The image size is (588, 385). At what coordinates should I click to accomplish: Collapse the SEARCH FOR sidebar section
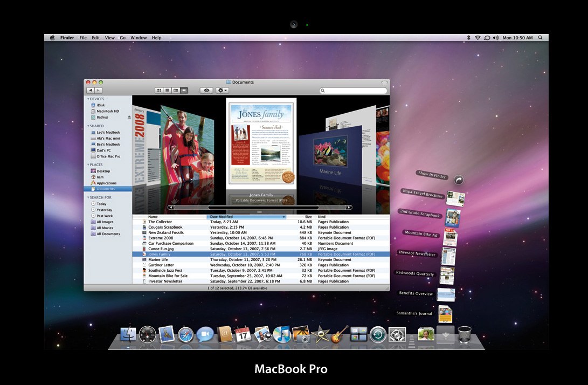pos(88,197)
